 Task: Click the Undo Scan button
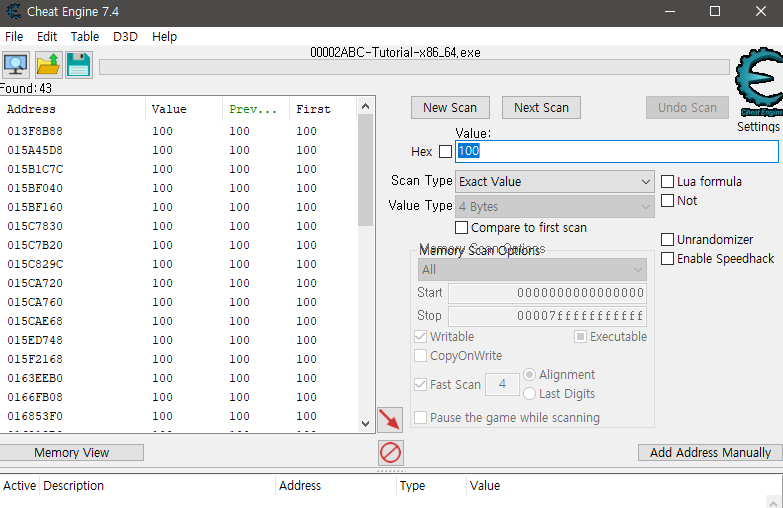point(687,108)
